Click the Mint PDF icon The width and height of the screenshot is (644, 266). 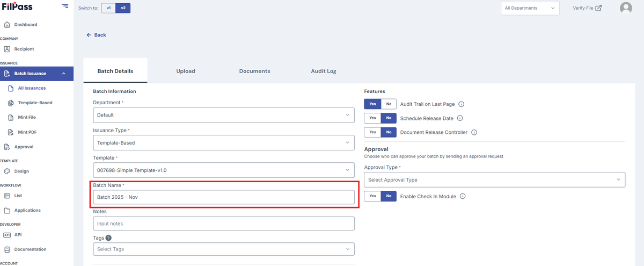click(x=11, y=132)
